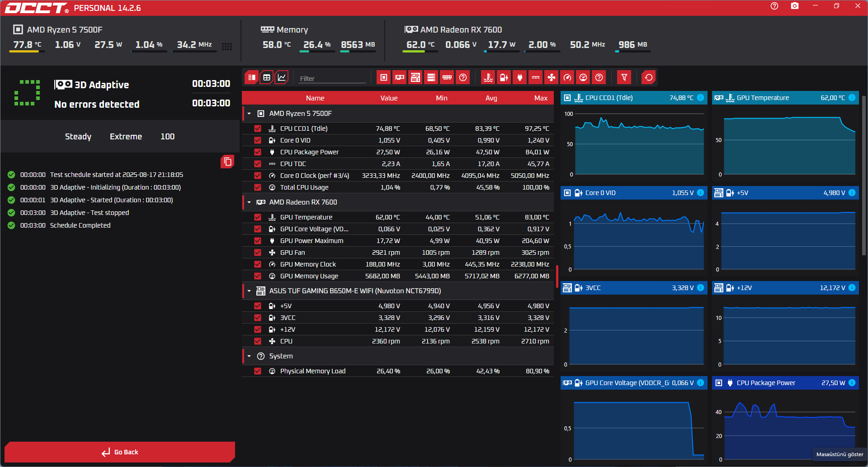This screenshot has width=868, height=467.
Task: Open the help icon in the title bar
Action: 774,6
